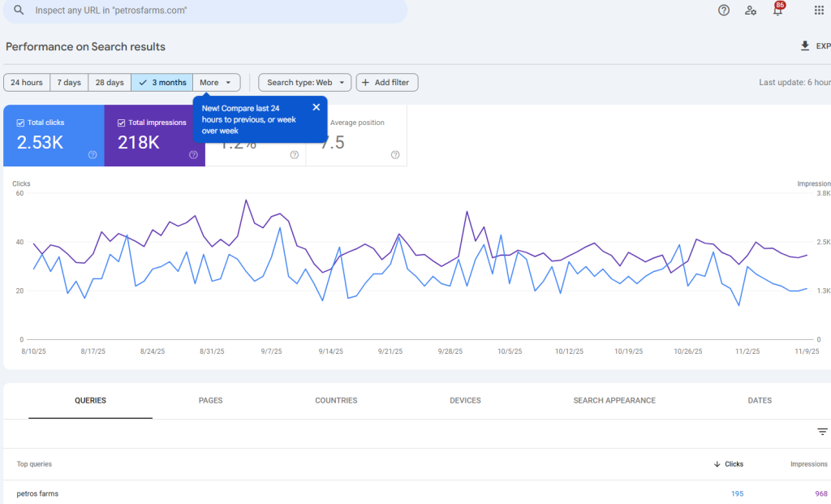Click the Add filter button
The height and width of the screenshot is (504, 831).
tap(387, 83)
